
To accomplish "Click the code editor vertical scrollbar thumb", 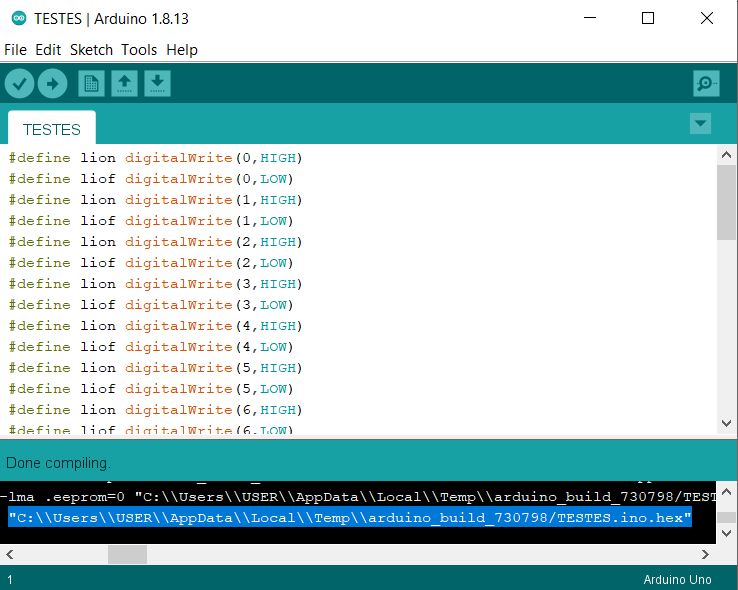I will (726, 200).
